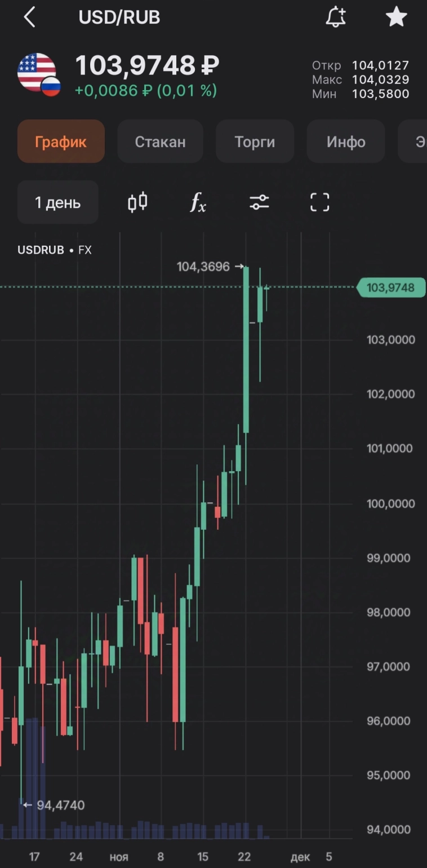Open the Инфо tab
The width and height of the screenshot is (427, 868).
346,141
